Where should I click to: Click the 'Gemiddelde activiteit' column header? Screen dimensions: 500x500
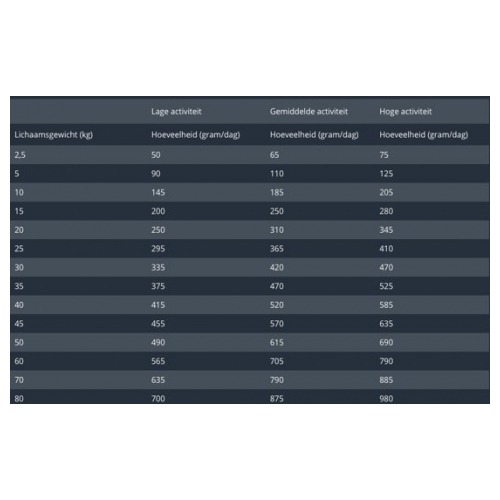coord(309,111)
